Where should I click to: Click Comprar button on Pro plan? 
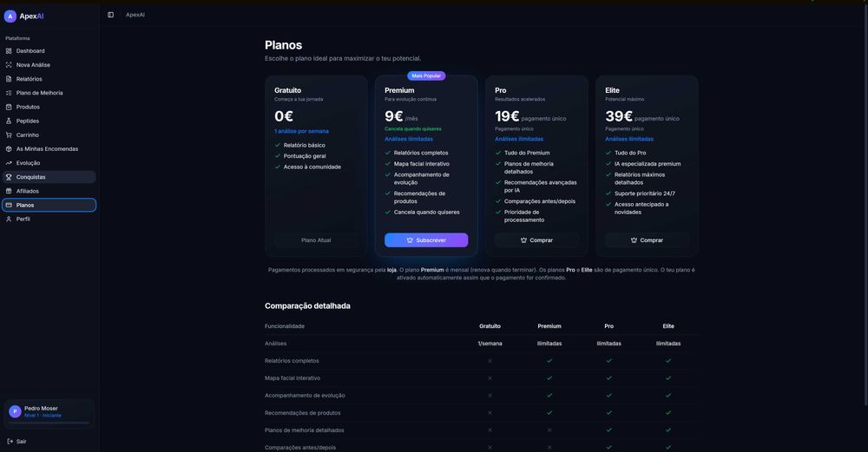[x=536, y=240]
